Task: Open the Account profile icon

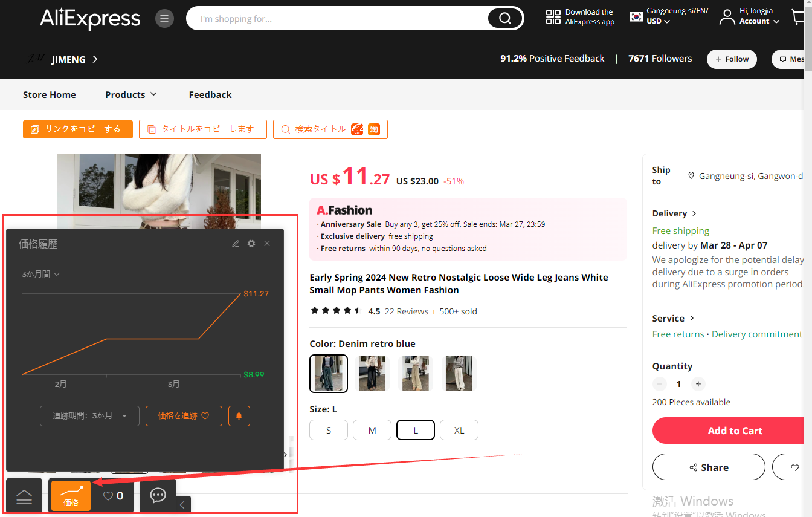Action: click(x=727, y=17)
